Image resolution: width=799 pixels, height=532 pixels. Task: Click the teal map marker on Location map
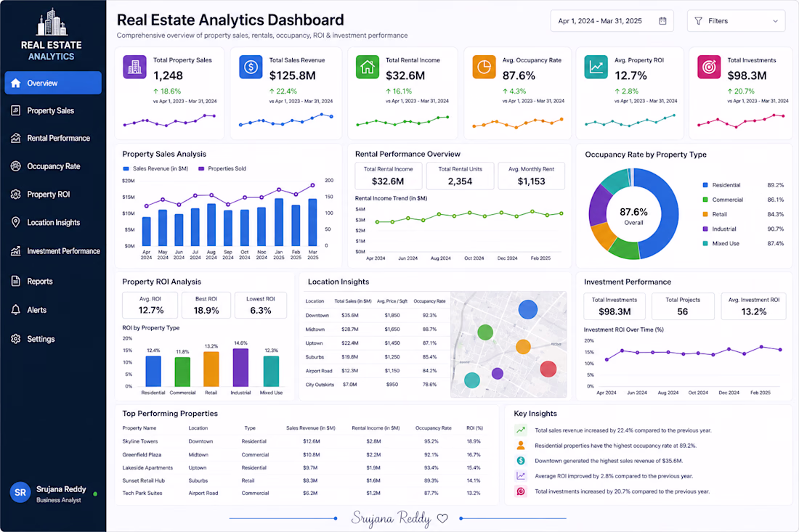pyautogui.click(x=472, y=380)
